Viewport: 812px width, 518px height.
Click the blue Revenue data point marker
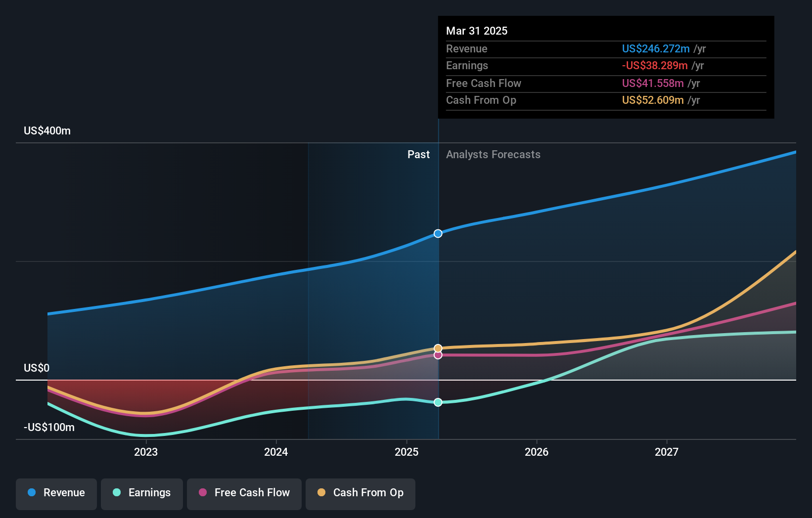[438, 233]
